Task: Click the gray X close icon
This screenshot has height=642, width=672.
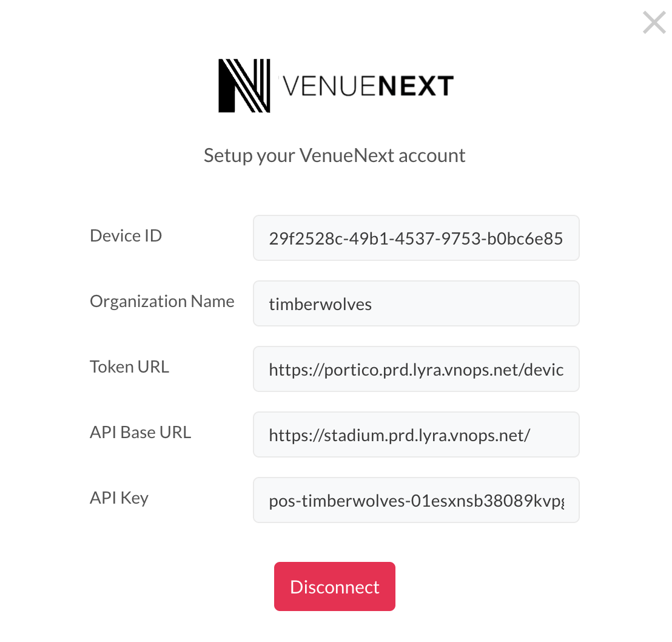Action: coord(654,22)
